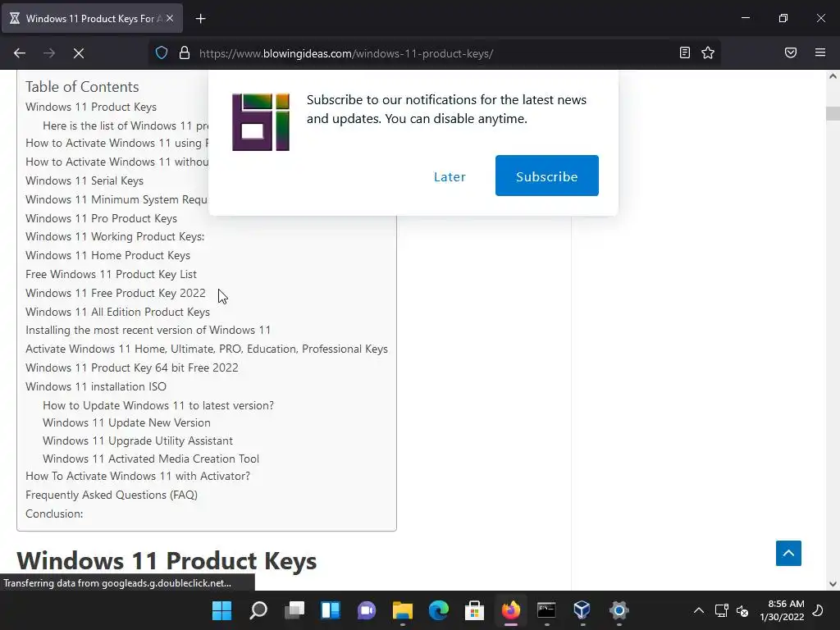Jump to top with blue arrow button
840x630 pixels.
(788, 554)
